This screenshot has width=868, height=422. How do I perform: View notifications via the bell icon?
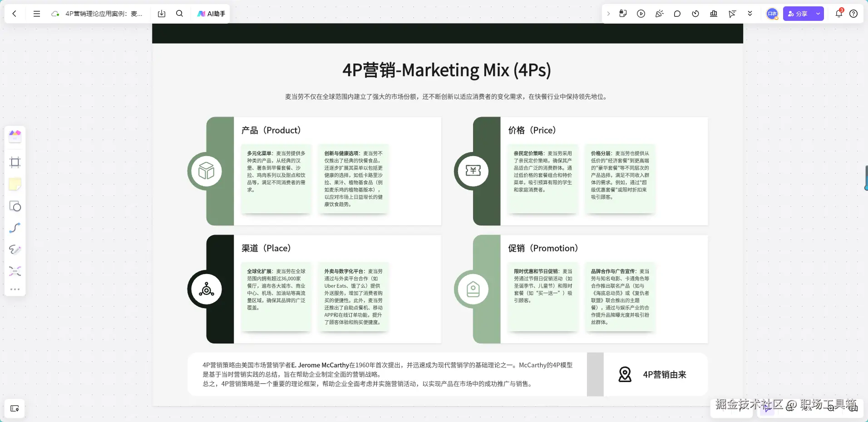tap(839, 13)
